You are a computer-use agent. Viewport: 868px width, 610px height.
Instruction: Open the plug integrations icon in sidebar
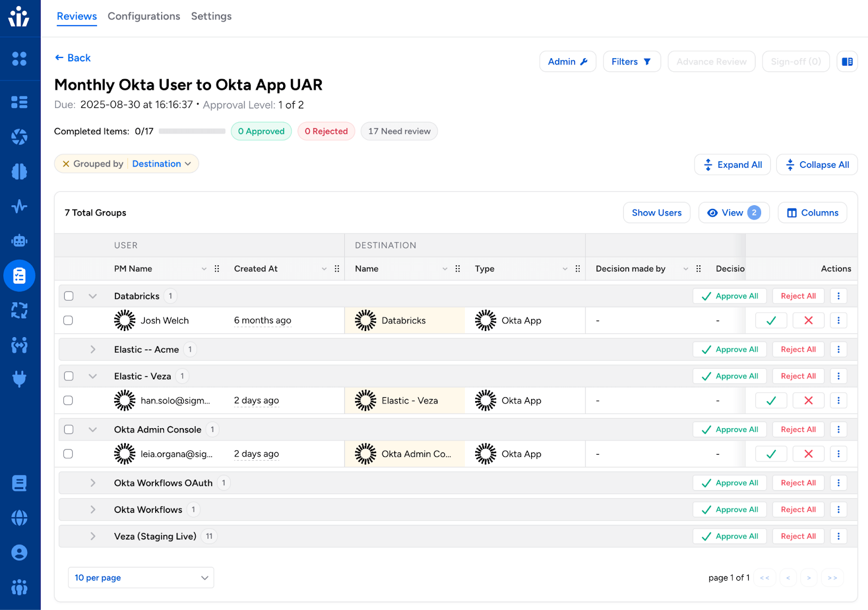click(x=20, y=378)
